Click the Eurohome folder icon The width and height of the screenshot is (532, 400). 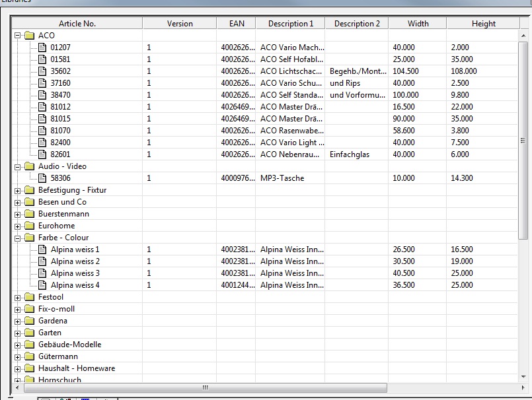(x=30, y=226)
